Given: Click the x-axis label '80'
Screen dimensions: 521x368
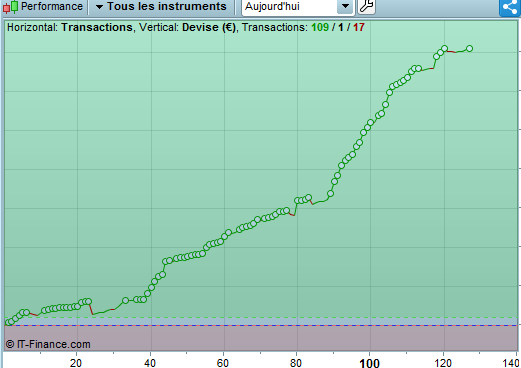Looking at the screenshot, I should click(x=296, y=363).
